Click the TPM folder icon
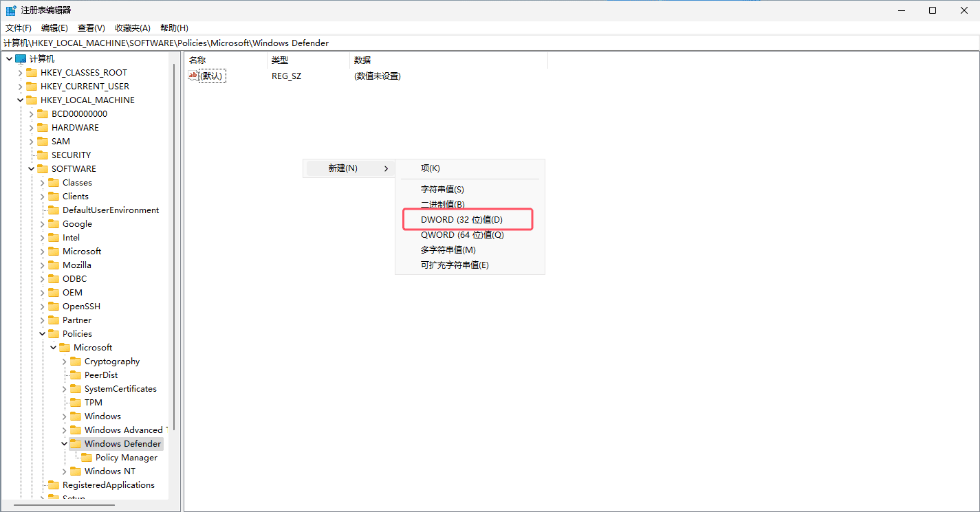This screenshot has width=980, height=512. 76,403
